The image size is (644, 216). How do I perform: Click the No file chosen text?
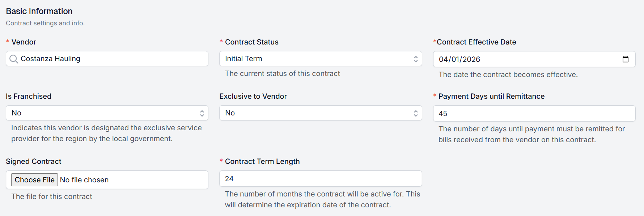(x=84, y=180)
